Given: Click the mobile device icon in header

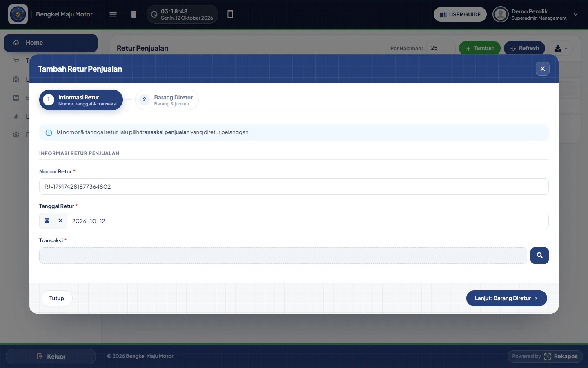Looking at the screenshot, I should tap(230, 14).
